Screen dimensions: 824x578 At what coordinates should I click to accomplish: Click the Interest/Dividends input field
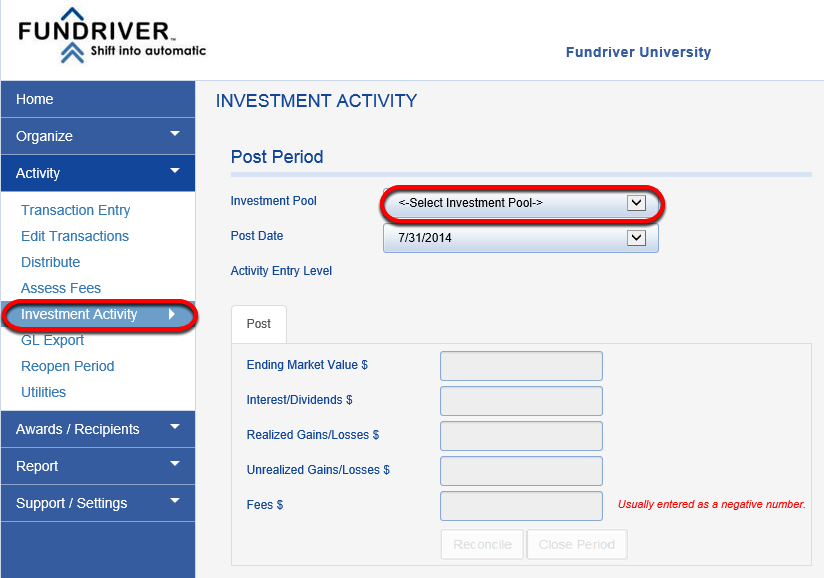pos(521,401)
